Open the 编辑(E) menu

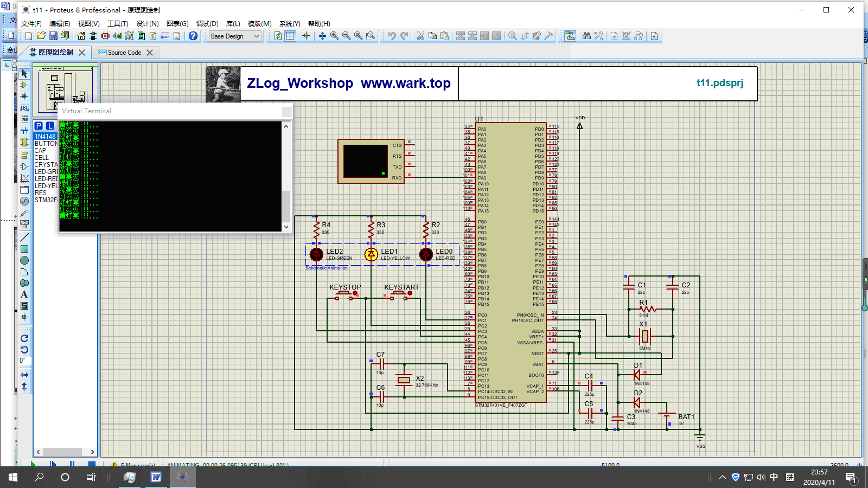(x=60, y=24)
